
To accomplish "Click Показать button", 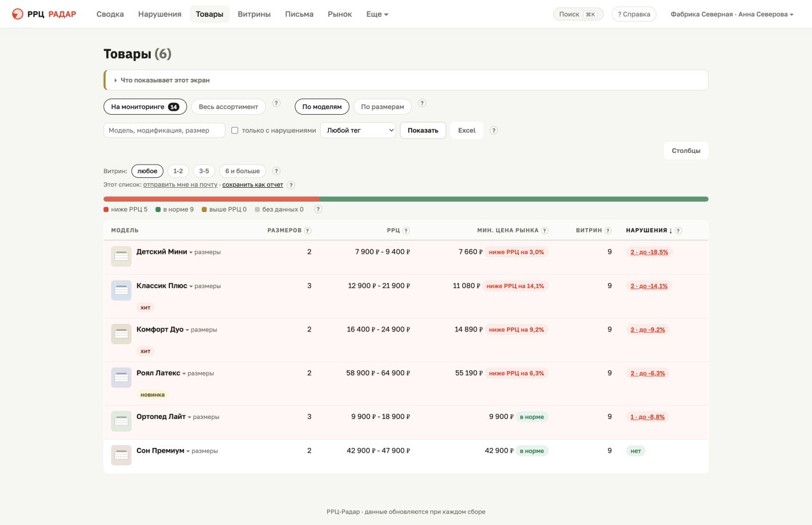I will click(423, 130).
